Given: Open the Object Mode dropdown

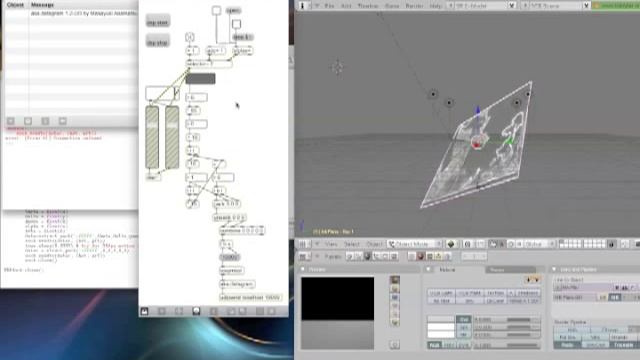Looking at the screenshot, I should (415, 244).
